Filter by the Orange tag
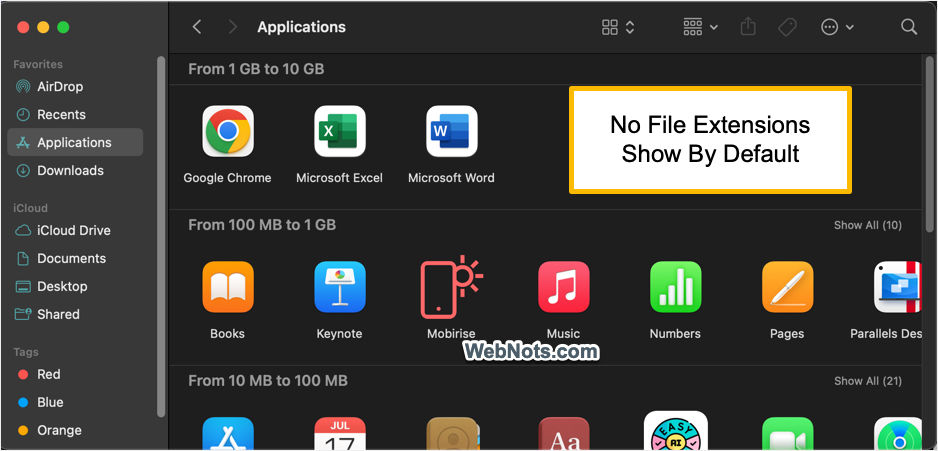938x451 pixels. pos(75,430)
